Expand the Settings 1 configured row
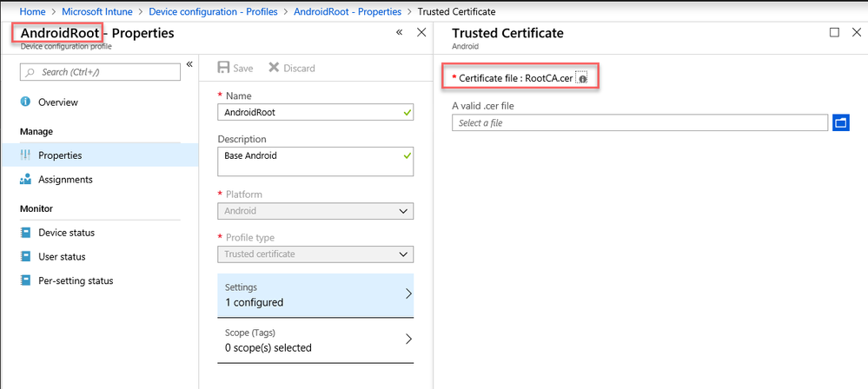 [x=315, y=295]
